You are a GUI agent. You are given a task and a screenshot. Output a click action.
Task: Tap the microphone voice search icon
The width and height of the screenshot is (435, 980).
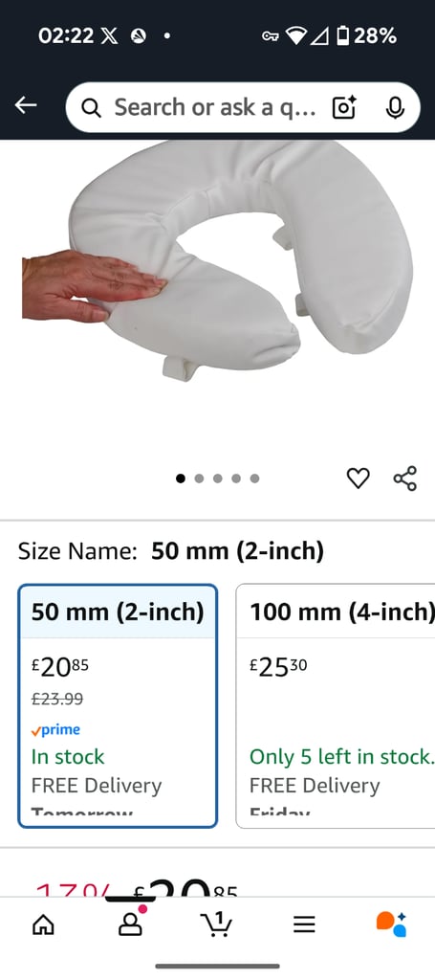pos(395,107)
